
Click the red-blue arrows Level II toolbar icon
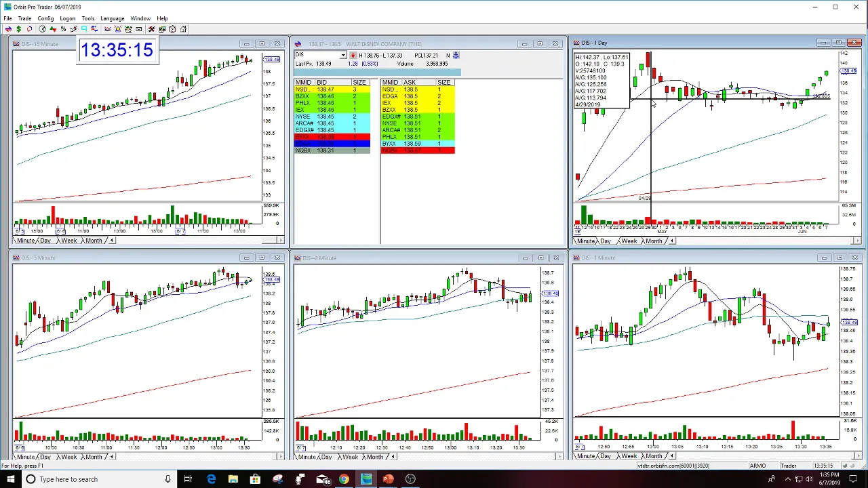[8, 29]
